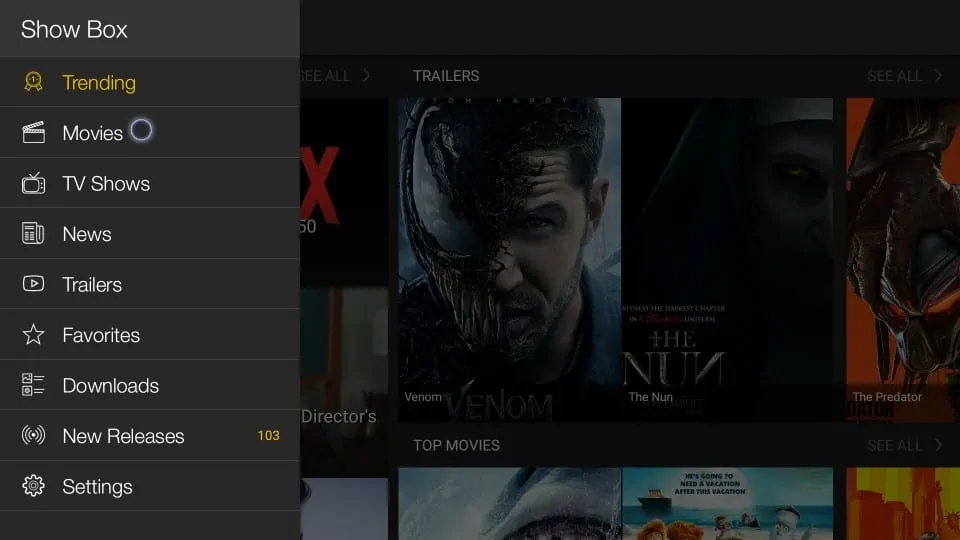Click the TOP MOVIES section heading
Image resolution: width=960 pixels, height=540 pixels.
[x=456, y=446]
